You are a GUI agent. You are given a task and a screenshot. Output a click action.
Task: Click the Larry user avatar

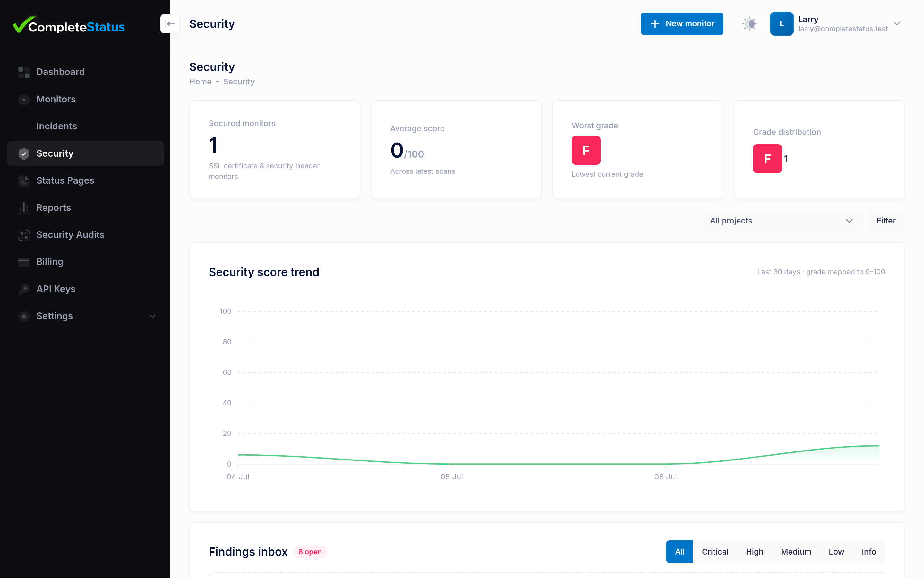coord(781,24)
